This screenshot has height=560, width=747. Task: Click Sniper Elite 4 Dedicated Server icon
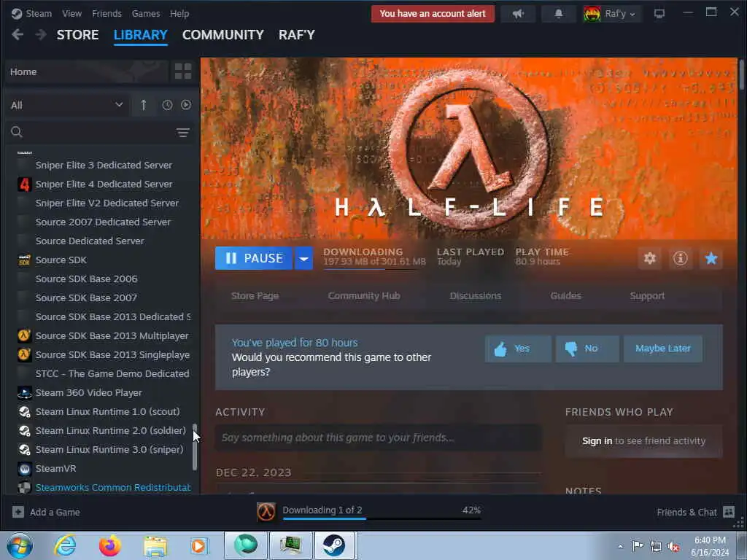click(24, 184)
